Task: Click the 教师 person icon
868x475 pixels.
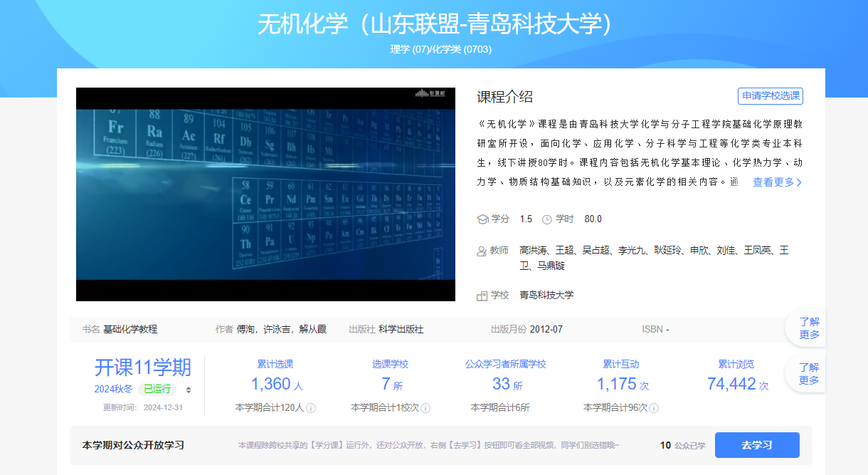Action: coord(482,251)
